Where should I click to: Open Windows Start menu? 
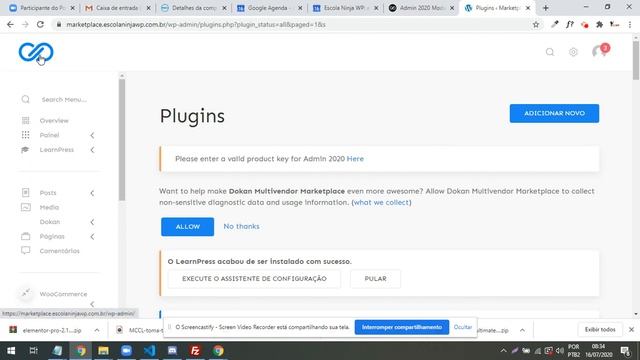coord(11,351)
